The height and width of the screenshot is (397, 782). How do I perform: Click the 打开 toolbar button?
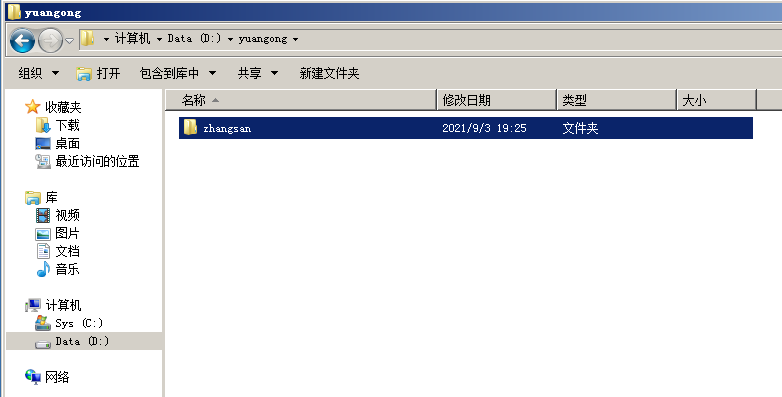click(98, 73)
